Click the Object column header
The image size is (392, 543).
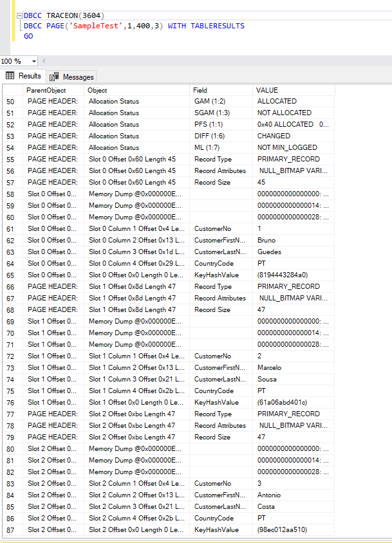136,90
